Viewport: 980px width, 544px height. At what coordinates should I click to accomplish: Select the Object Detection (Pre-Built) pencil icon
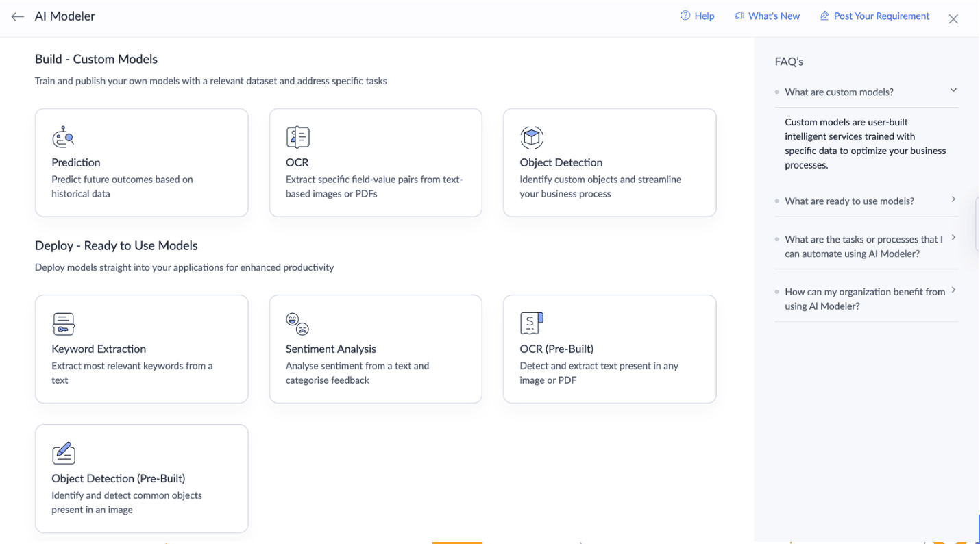[x=64, y=453]
